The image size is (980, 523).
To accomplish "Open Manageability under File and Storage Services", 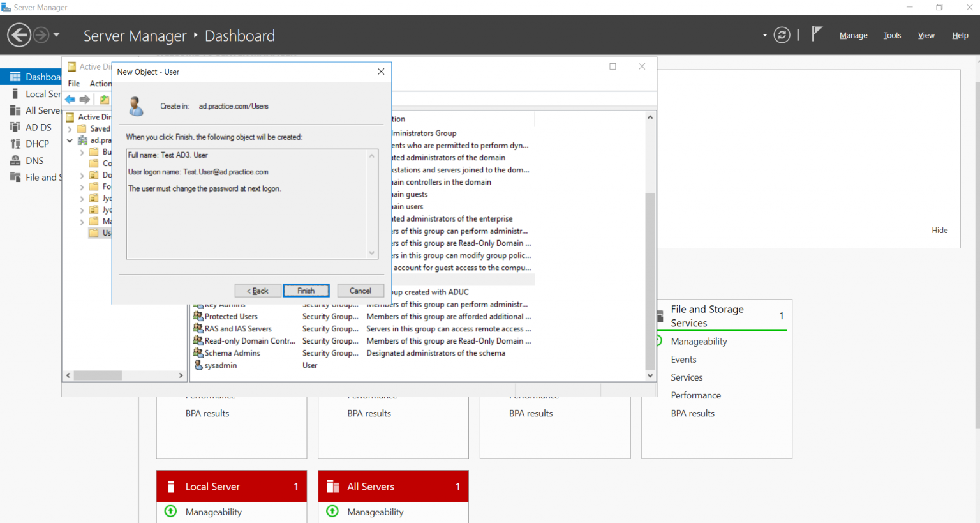I will (699, 342).
